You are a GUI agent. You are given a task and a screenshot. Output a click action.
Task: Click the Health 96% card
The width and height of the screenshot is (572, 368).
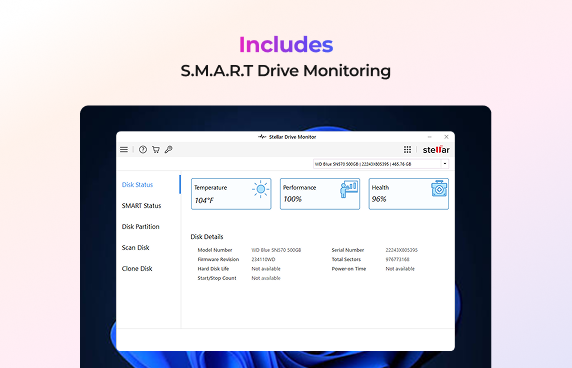click(x=409, y=194)
